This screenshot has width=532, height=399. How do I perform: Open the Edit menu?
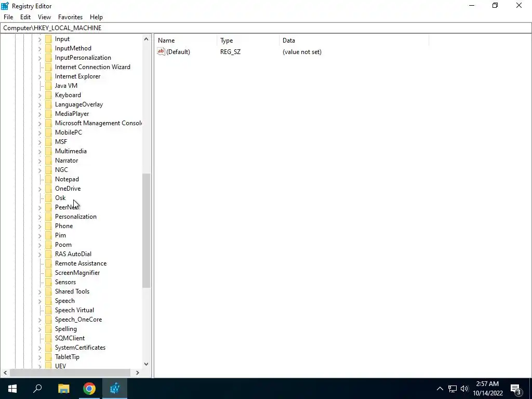pyautogui.click(x=25, y=17)
